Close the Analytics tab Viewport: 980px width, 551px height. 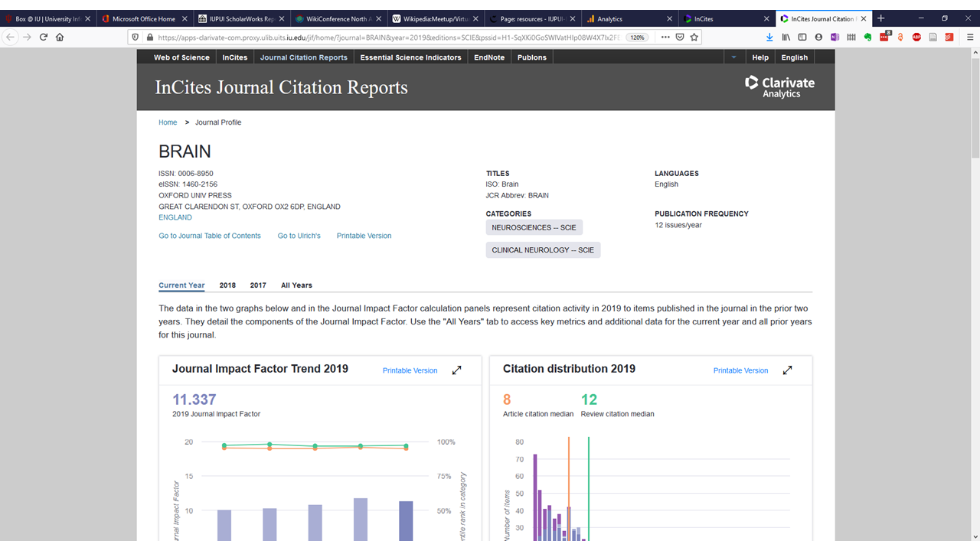coord(670,18)
